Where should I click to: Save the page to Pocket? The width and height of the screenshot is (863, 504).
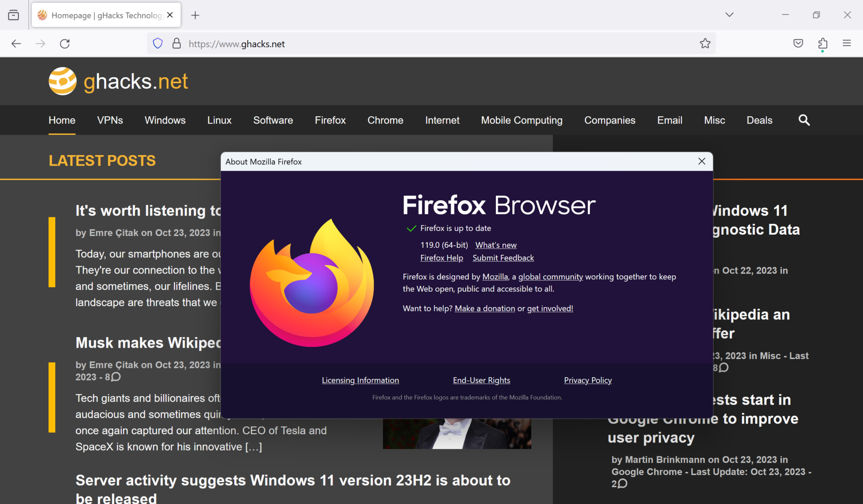coord(797,43)
